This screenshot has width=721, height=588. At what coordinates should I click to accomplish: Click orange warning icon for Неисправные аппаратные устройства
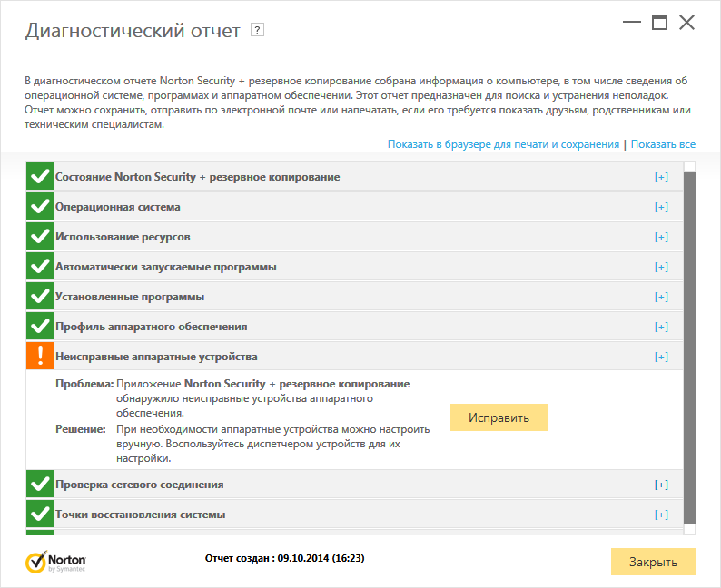(x=40, y=357)
